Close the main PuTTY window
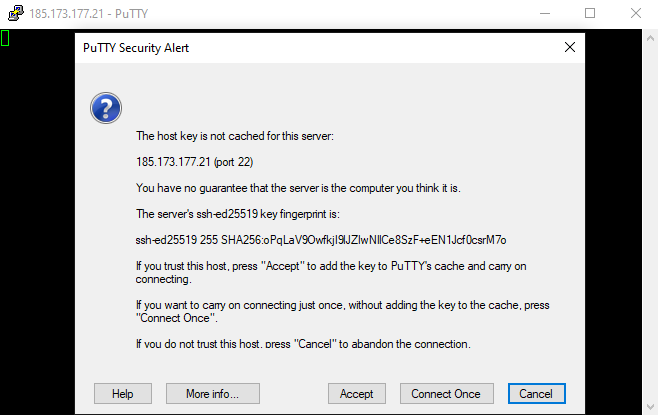658x415 pixels. [x=634, y=15]
